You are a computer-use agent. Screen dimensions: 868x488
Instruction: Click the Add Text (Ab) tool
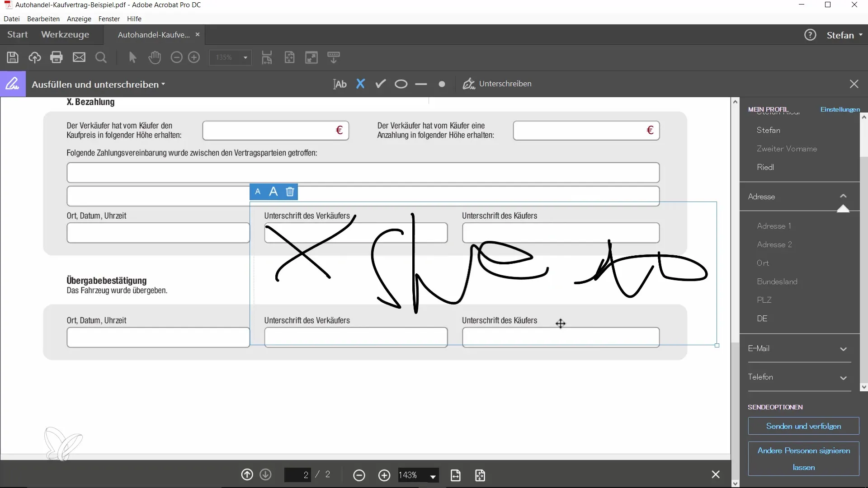340,84
